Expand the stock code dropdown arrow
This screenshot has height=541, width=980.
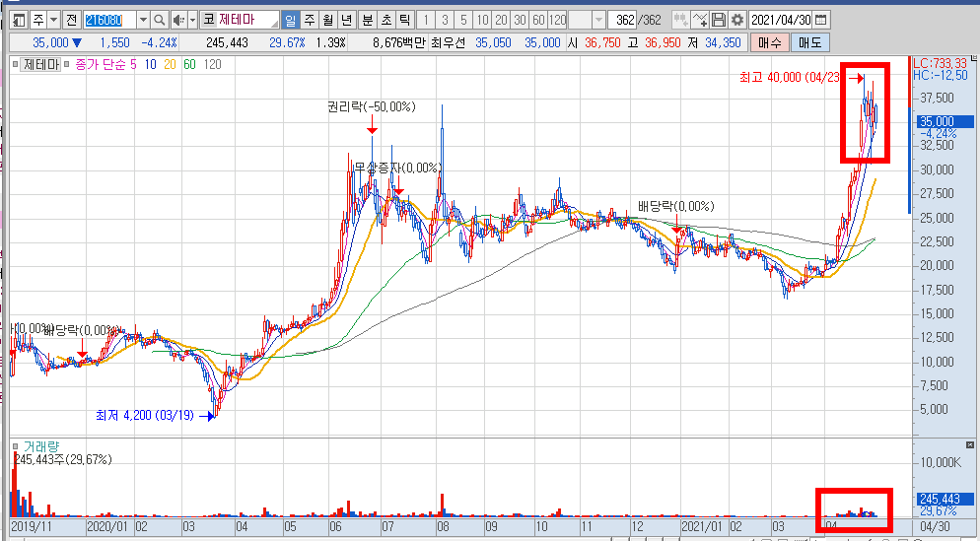[x=144, y=20]
